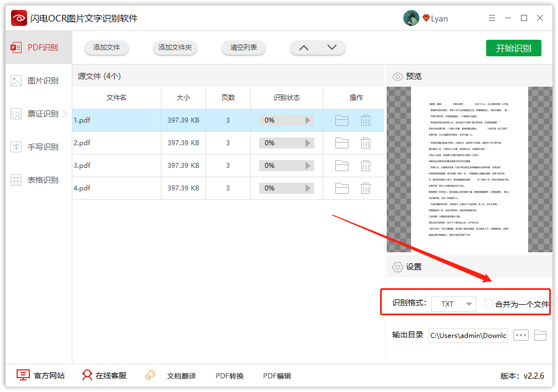558x392 pixels.
Task: Select the 4.pdf file name
Action: 82,188
